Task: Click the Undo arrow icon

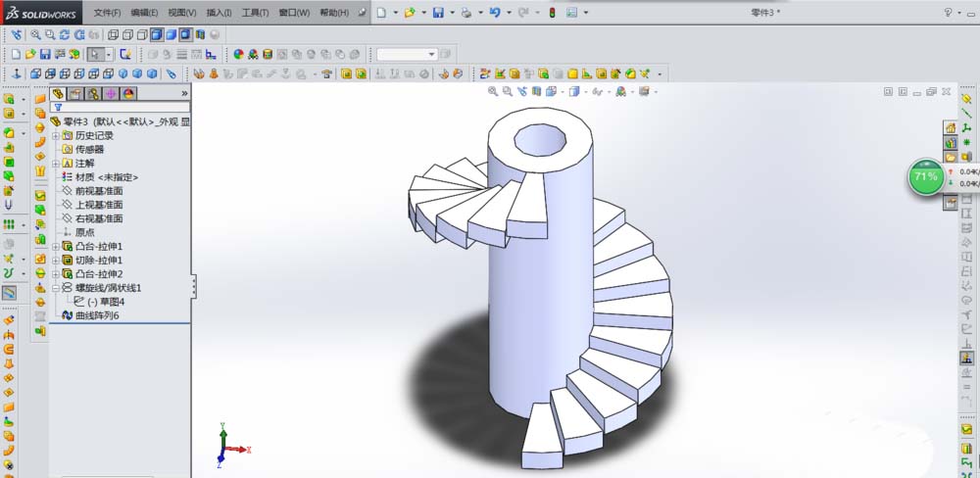Action: pos(495,13)
